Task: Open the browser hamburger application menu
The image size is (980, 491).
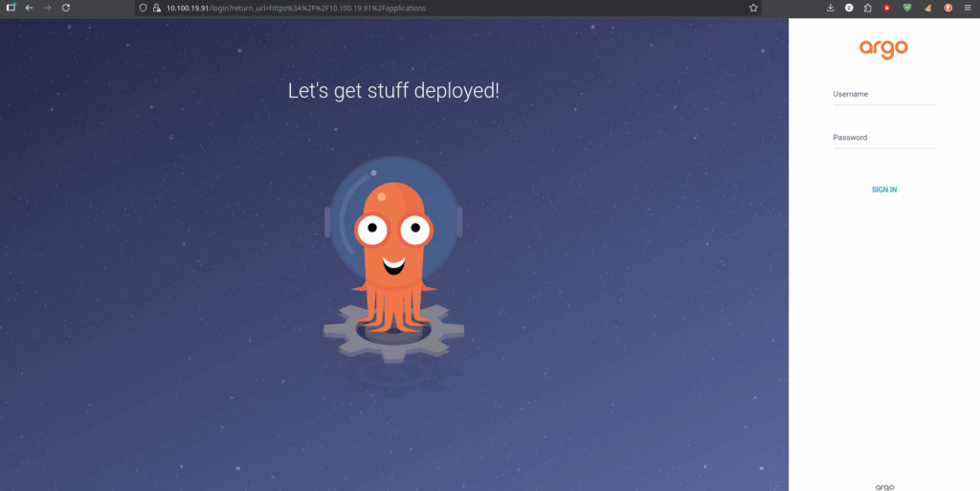Action: click(x=968, y=8)
